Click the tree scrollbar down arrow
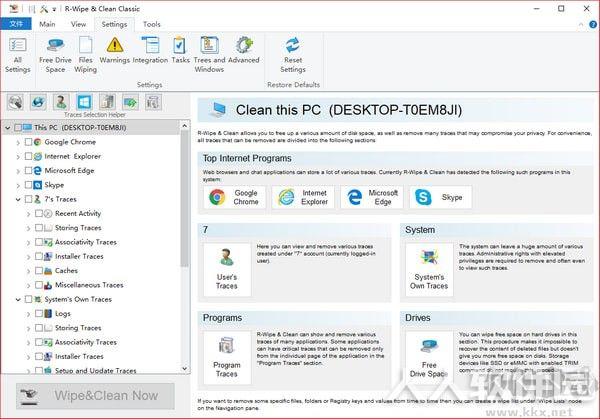The height and width of the screenshot is (419, 600). 185,368
